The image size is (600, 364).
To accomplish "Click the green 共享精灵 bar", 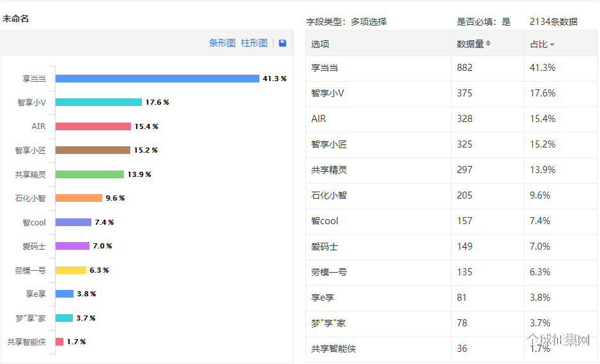I will [x=89, y=174].
